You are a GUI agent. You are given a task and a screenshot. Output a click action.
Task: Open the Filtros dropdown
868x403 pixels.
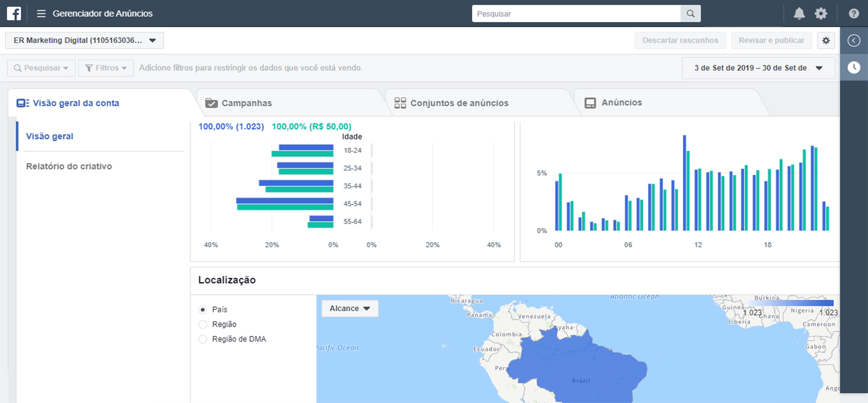click(x=106, y=68)
